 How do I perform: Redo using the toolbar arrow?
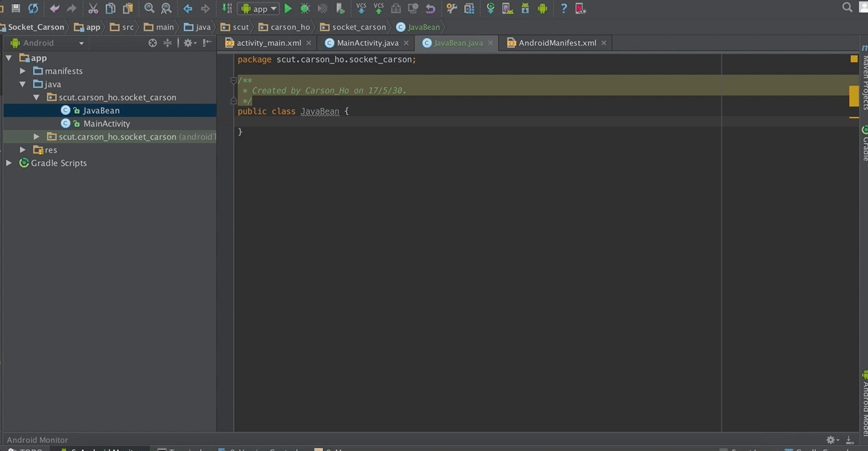tap(71, 8)
